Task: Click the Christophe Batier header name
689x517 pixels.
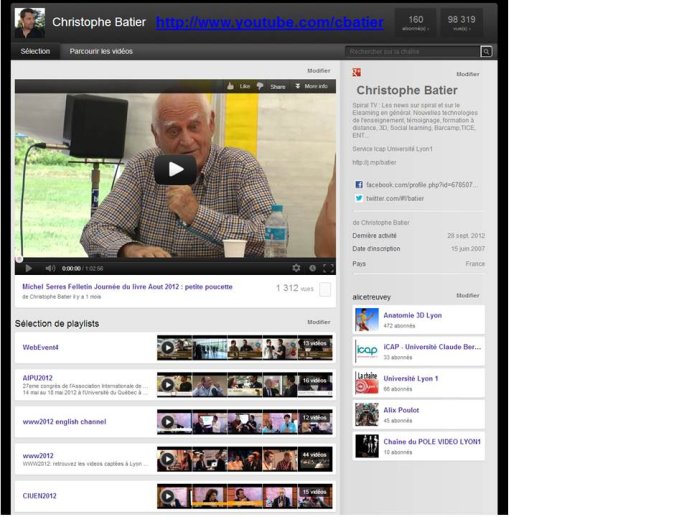Action: tap(99, 22)
